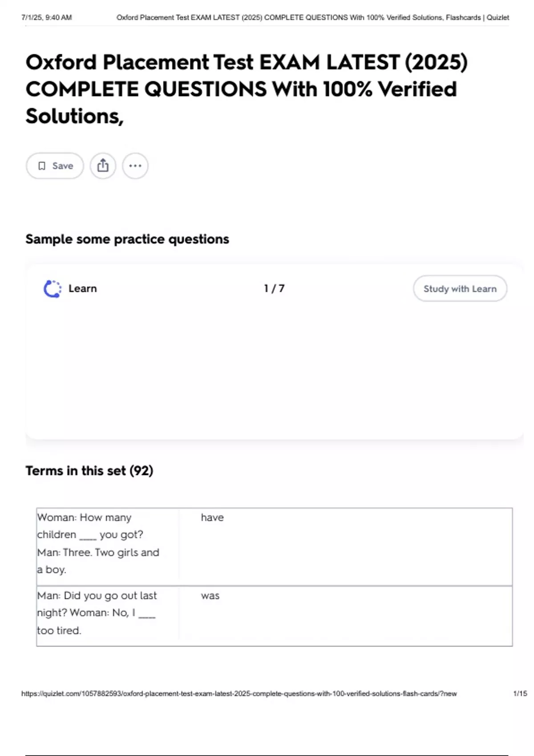Click the 1 / 7 question counter
This screenshot has height=756, width=534.
pos(274,289)
